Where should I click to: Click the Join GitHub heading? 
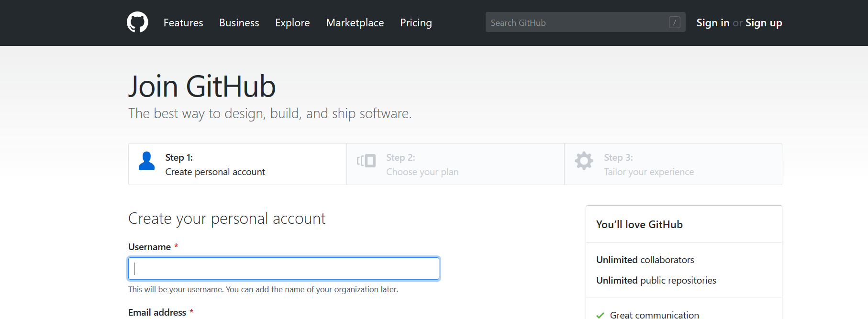tap(202, 87)
